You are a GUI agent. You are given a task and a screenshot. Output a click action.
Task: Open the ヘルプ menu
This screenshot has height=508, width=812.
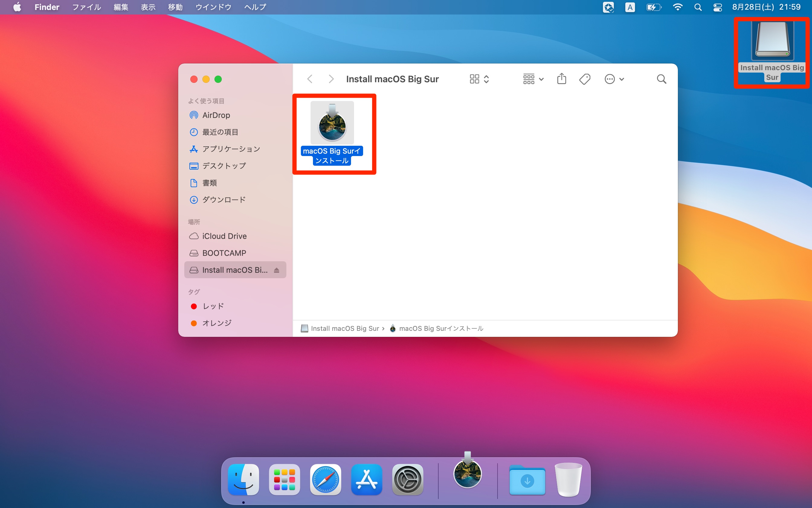[x=255, y=7]
